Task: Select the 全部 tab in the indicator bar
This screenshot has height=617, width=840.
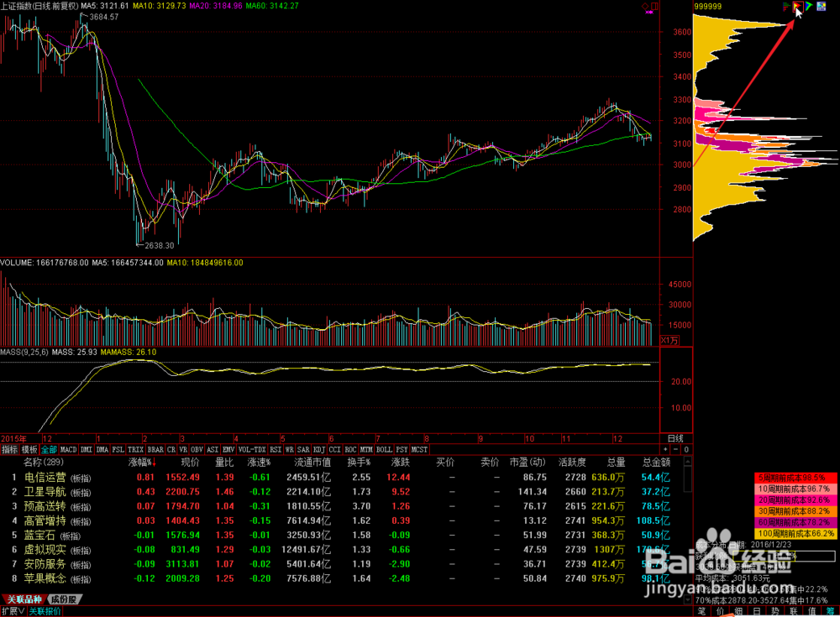Action: point(49,449)
